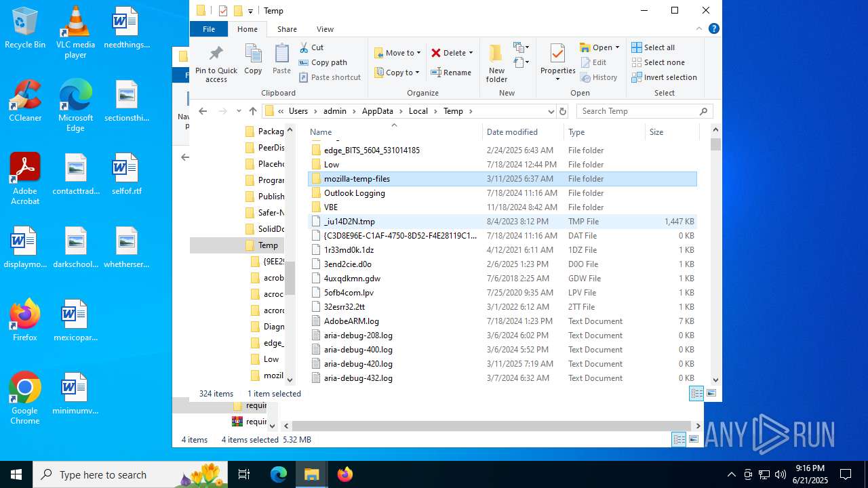Switch to Large icons view in Temp window
The height and width of the screenshot is (488, 868).
(x=711, y=393)
